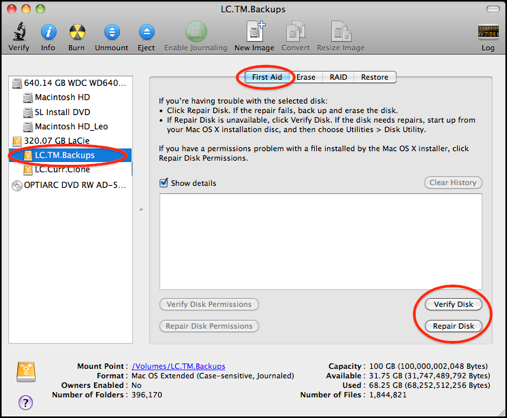Open the Info toolbar icon

tap(48, 32)
